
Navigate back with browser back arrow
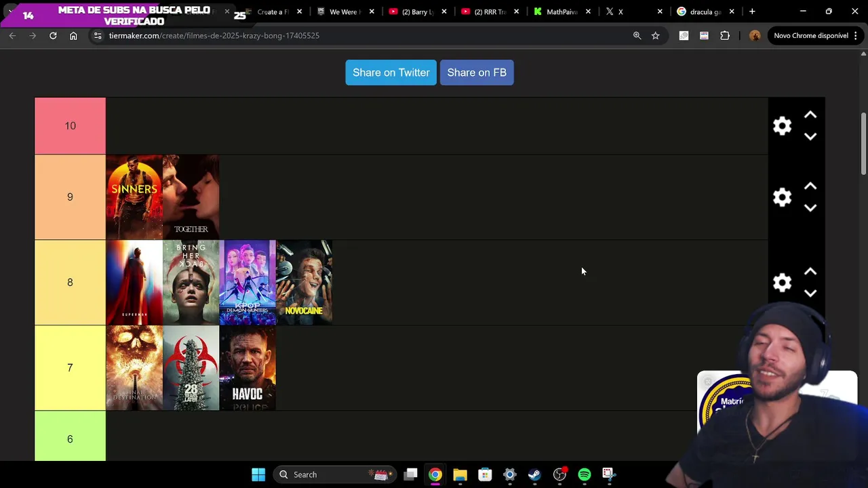(12, 35)
